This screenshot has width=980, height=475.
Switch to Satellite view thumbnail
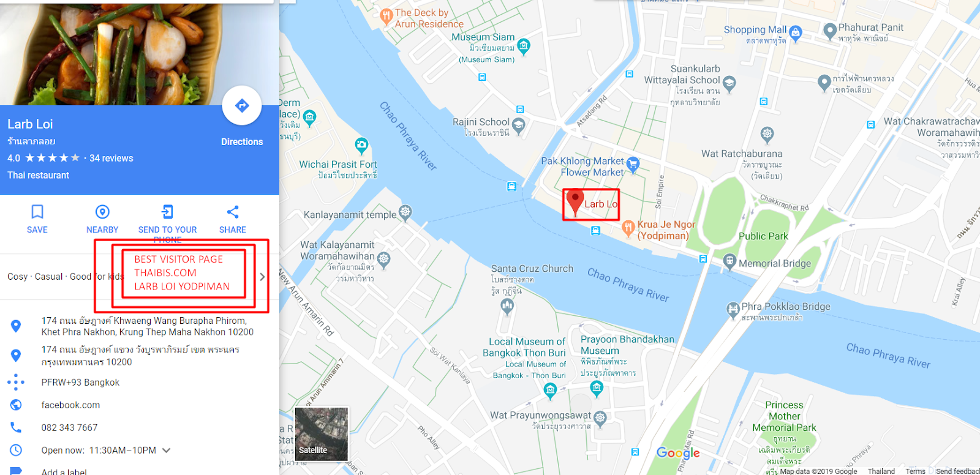(x=322, y=434)
